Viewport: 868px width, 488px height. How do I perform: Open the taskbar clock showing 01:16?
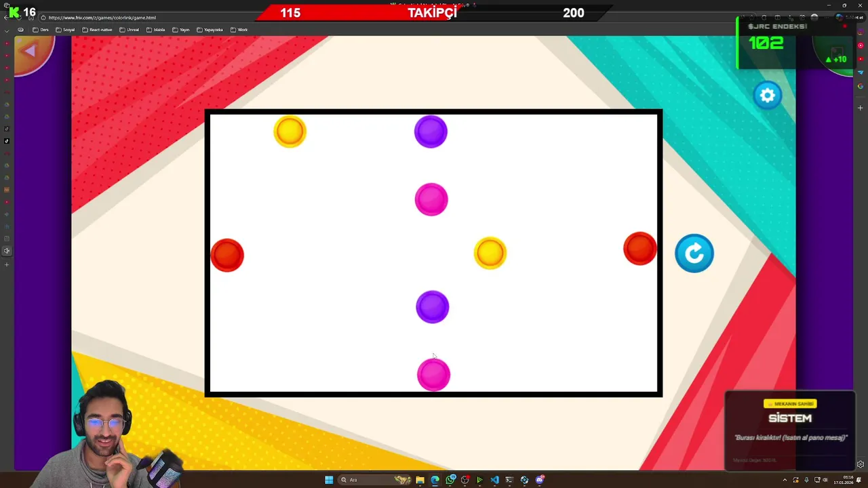pos(844,480)
